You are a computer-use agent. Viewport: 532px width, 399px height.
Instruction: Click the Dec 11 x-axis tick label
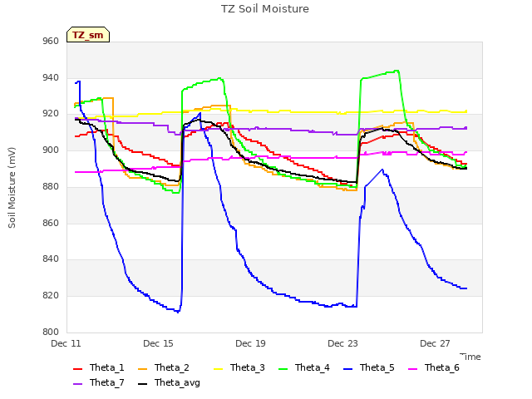66,343
